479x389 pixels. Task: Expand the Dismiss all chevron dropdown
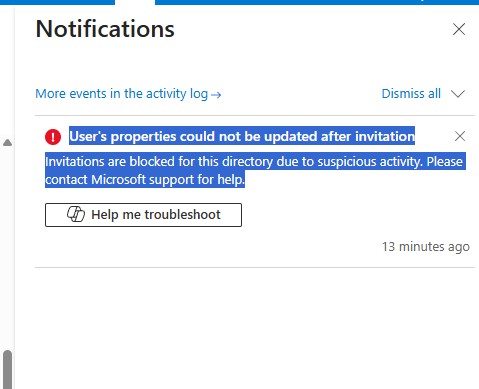pos(458,94)
